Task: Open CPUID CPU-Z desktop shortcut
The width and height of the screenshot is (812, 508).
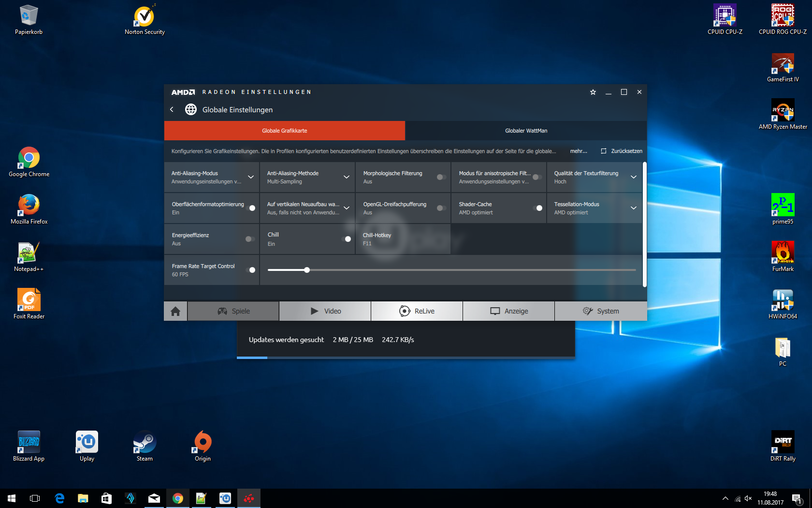Action: (x=725, y=20)
